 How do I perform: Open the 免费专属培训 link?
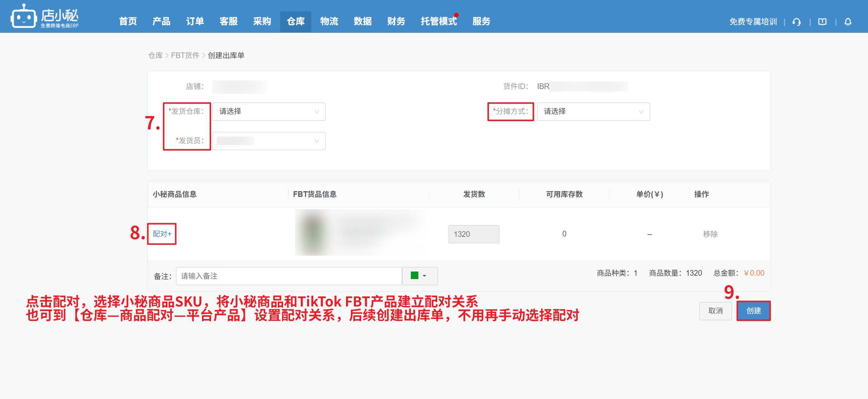click(x=753, y=22)
